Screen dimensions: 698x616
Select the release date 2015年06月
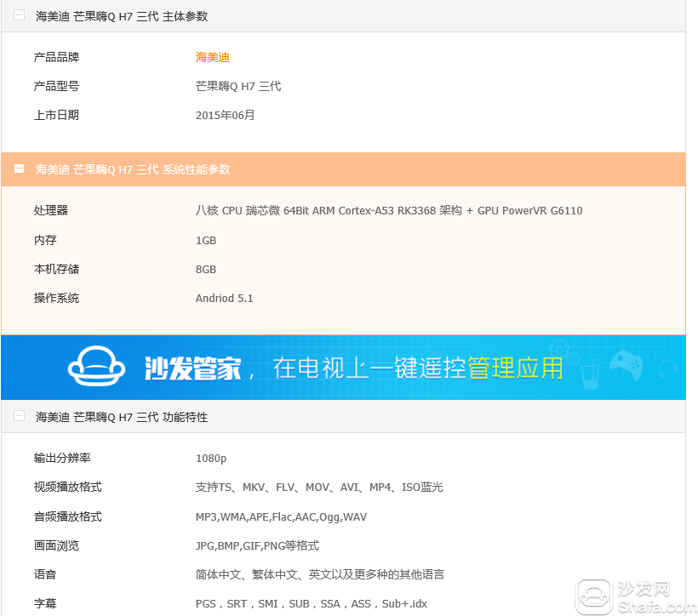tap(225, 115)
